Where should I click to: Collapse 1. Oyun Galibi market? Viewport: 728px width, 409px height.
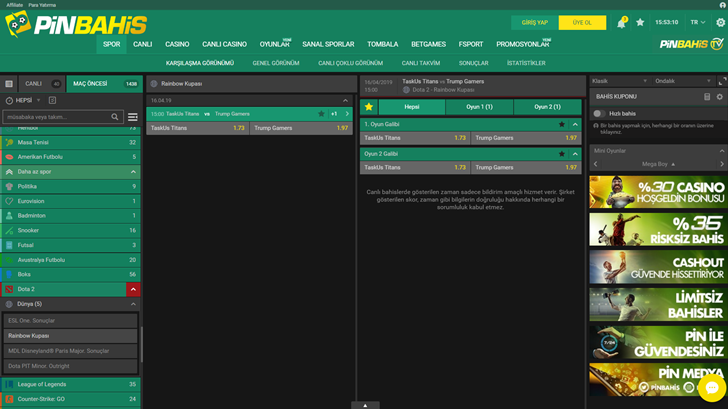[575, 124]
